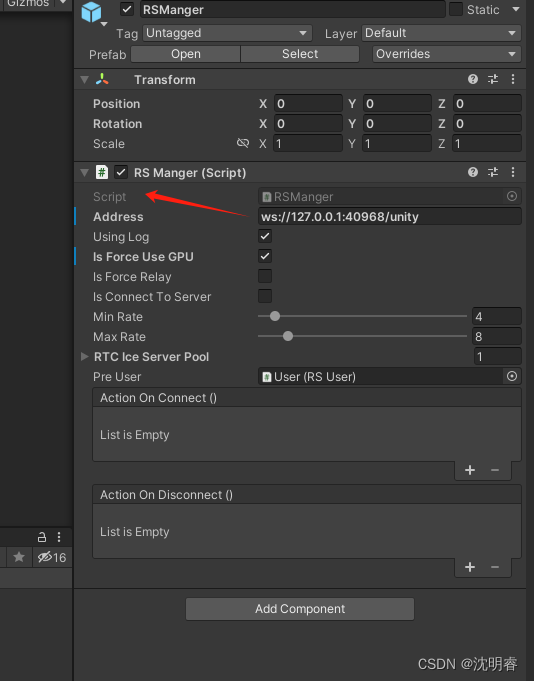Screen dimensions: 534x681
Task: Uncheck Is Force Use GPU checkbox
Action: pyautogui.click(x=265, y=256)
